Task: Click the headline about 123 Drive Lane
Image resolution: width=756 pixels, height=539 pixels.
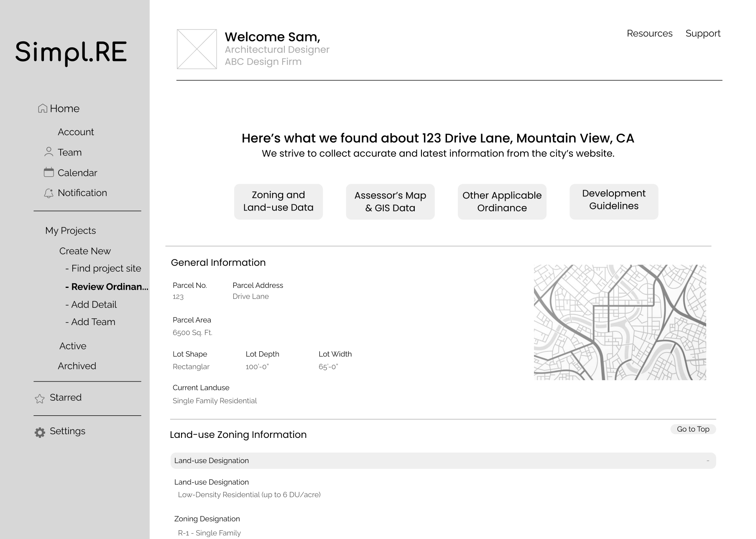Action: point(438,138)
